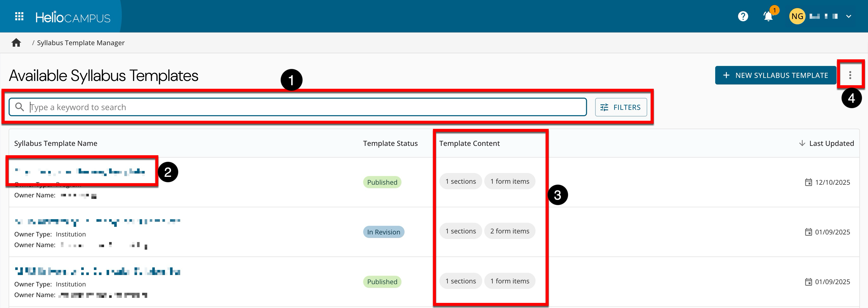This screenshot has width=868, height=308.
Task: Open Syllabus Template Manager breadcrumb
Action: coord(80,43)
